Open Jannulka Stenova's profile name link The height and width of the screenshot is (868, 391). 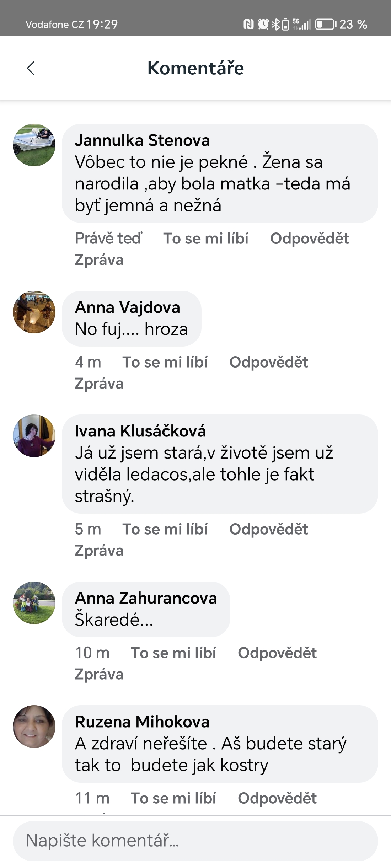click(142, 140)
